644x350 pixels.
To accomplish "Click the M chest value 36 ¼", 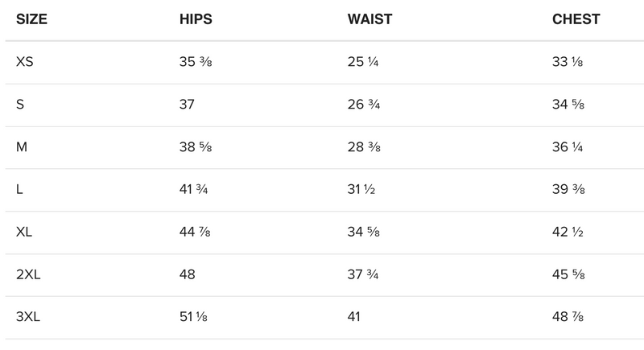I will (x=569, y=146).
